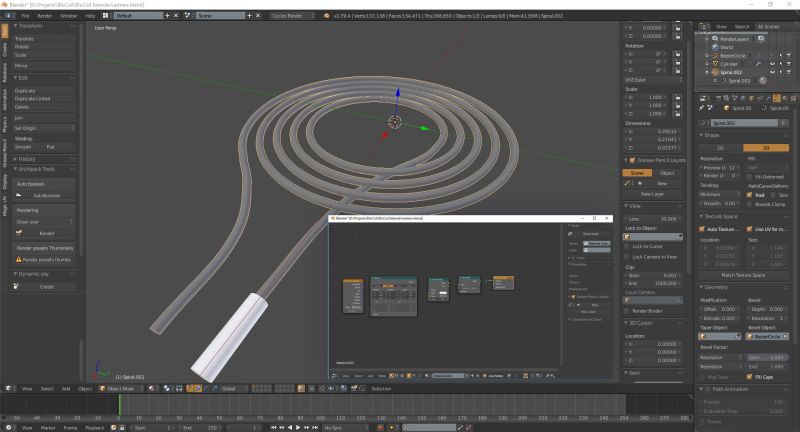The image size is (800, 432).
Task: Collapse the Transform panel in tool shelf
Action: 30,26
